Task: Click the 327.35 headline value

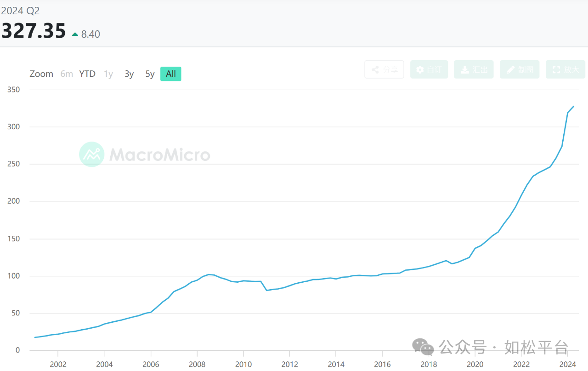Action: pos(34,31)
